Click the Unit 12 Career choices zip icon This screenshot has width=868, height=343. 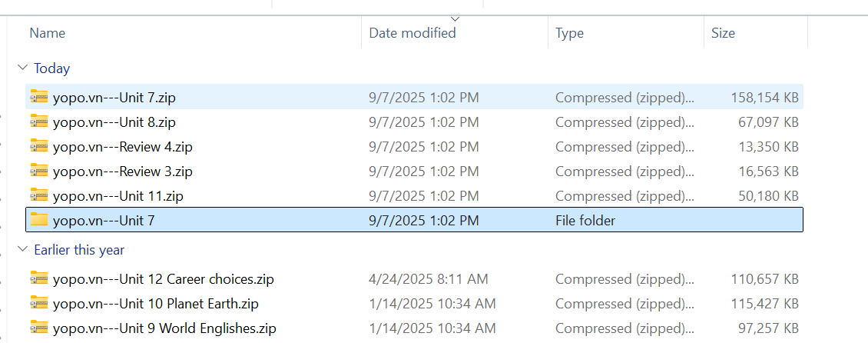coord(39,278)
